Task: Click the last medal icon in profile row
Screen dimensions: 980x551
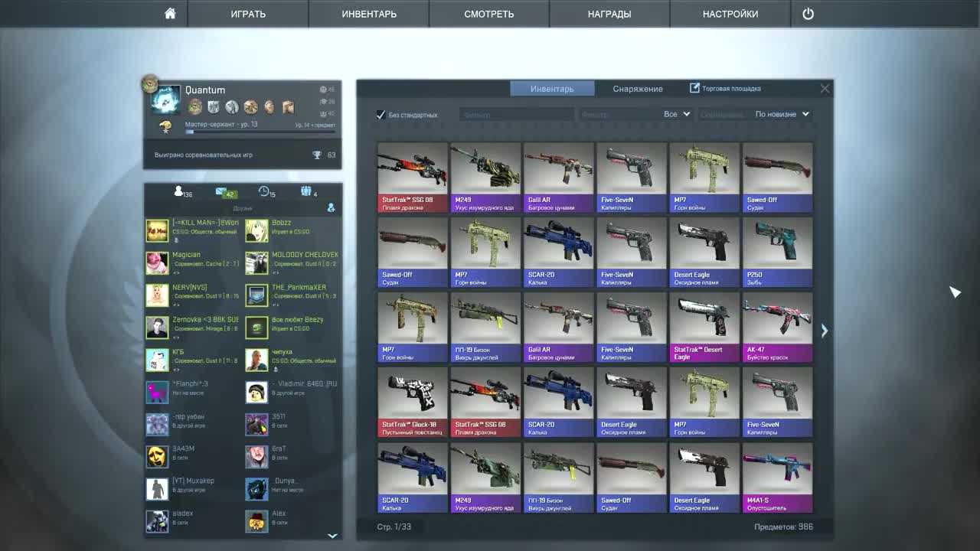Action: (288, 106)
